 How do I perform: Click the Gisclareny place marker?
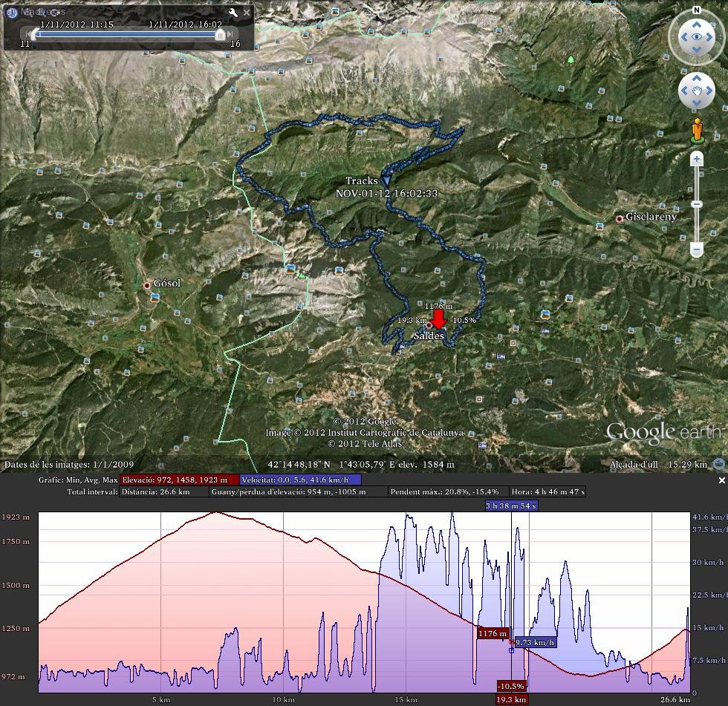pos(620,218)
